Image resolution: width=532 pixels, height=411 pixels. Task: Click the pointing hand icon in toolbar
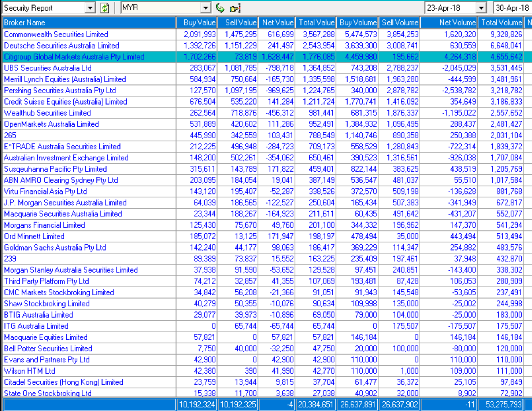pos(235,8)
